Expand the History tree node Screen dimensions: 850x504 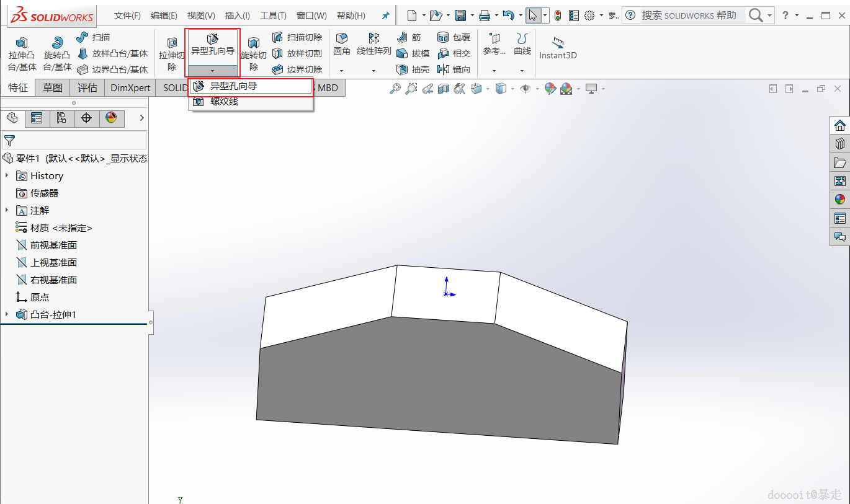(x=7, y=175)
